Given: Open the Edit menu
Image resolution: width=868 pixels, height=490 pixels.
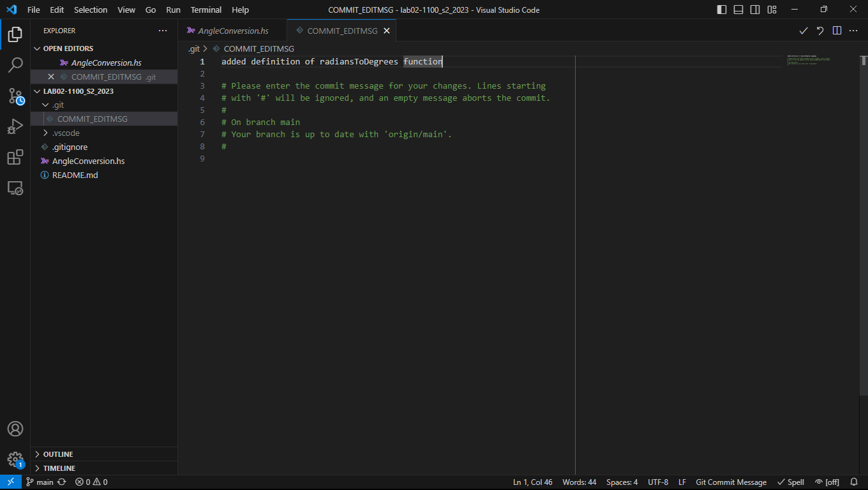Looking at the screenshot, I should 57,10.
